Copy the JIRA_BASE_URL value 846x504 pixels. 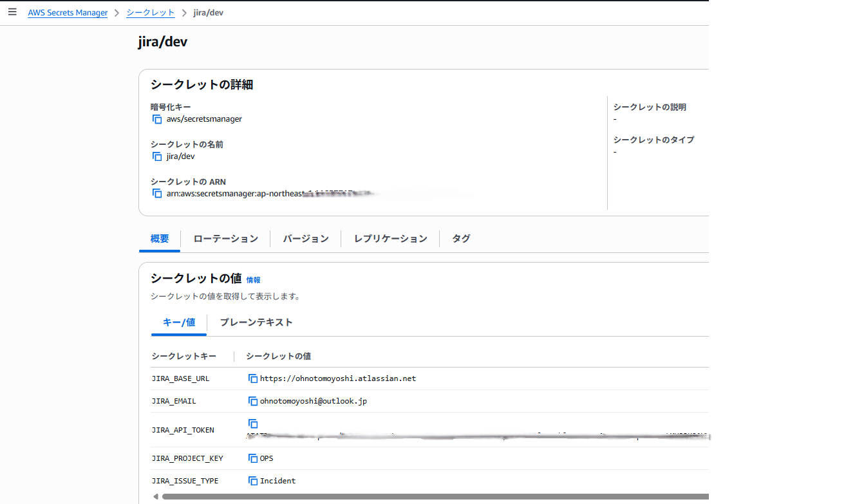[x=253, y=378]
